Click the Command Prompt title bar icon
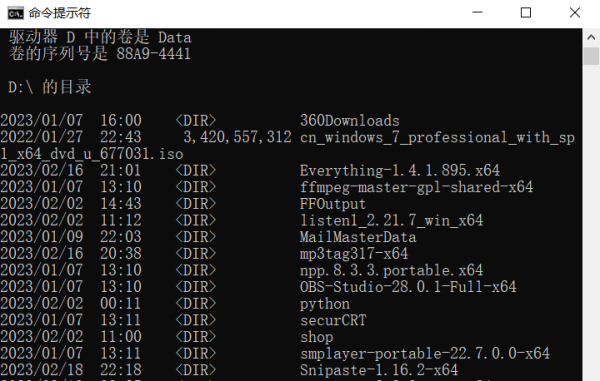The image size is (600, 381). 16,13
